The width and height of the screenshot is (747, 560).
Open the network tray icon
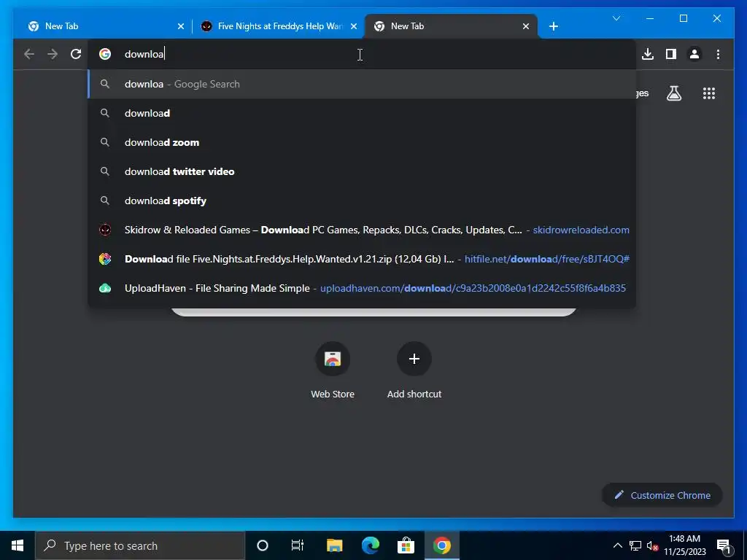(x=635, y=545)
